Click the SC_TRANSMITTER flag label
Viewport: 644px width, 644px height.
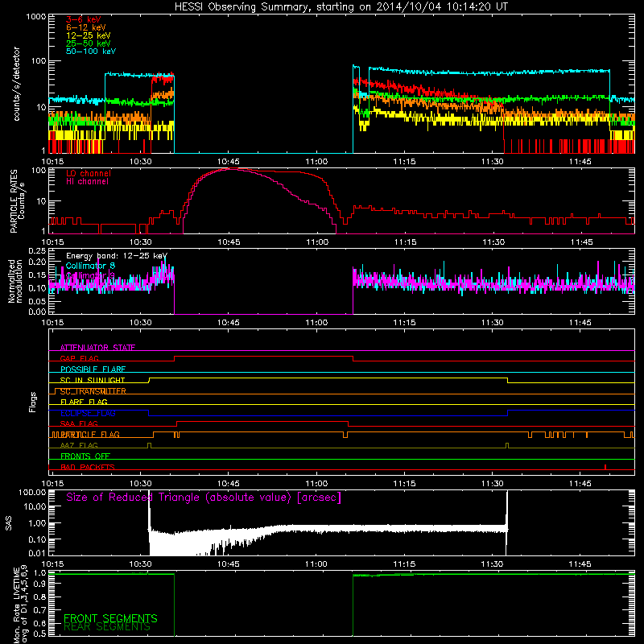coord(93,391)
